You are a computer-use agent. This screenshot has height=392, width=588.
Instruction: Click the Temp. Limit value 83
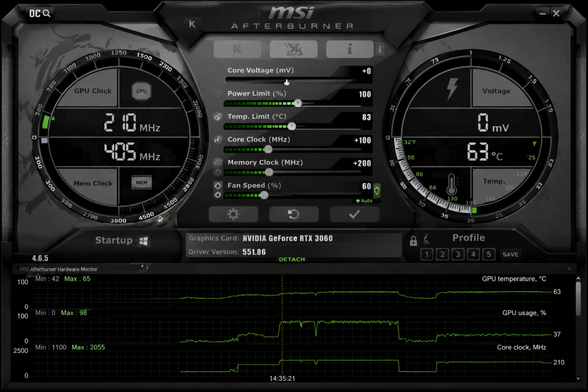(x=367, y=117)
